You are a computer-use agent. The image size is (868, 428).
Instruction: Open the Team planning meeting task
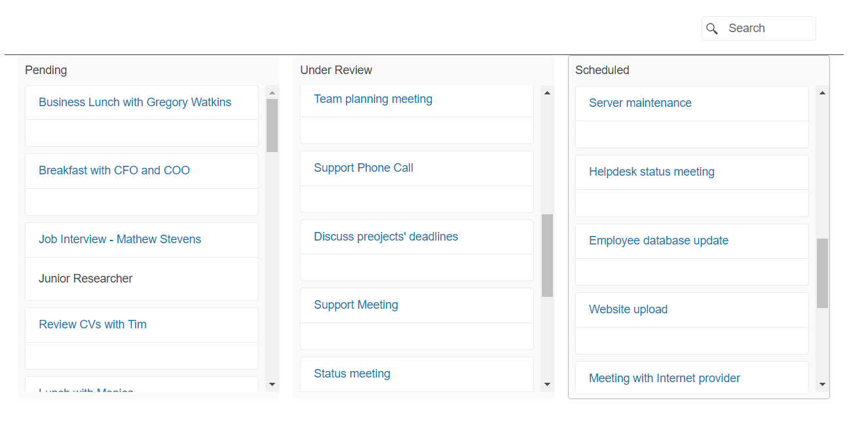pos(373,98)
